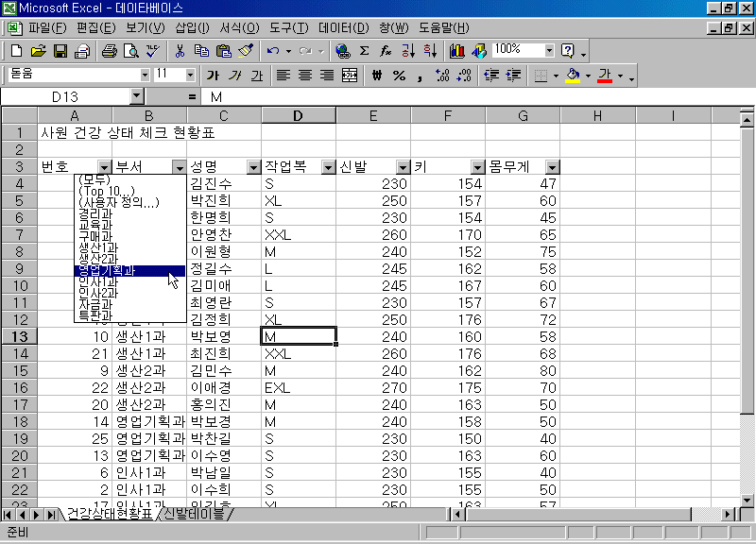Select the Format Painter brush icon

coord(246,51)
